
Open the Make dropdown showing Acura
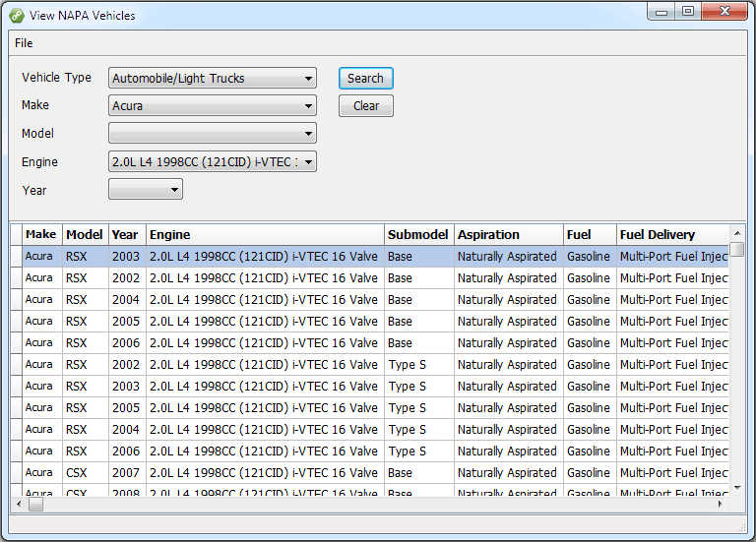pos(308,106)
